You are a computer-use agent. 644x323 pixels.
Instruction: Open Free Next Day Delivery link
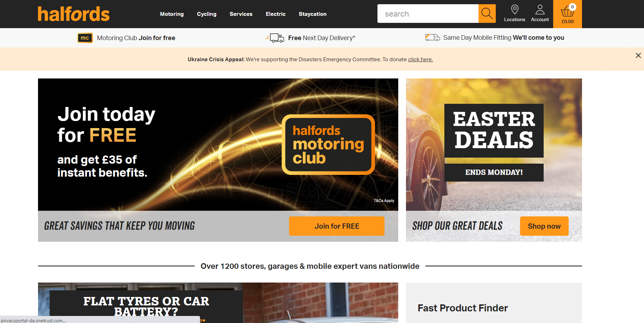(321, 38)
